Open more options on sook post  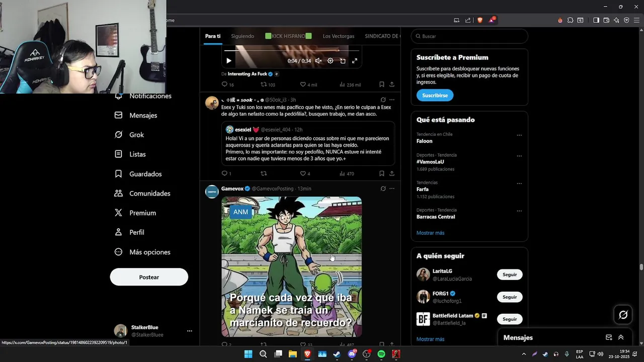[392, 100]
